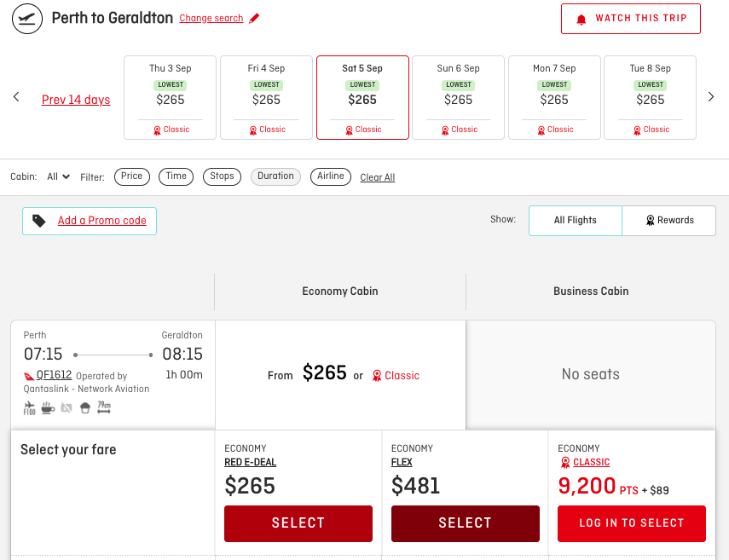Screen dimensions: 729x560
Task: Click the promo code tag icon
Action: 39,221
